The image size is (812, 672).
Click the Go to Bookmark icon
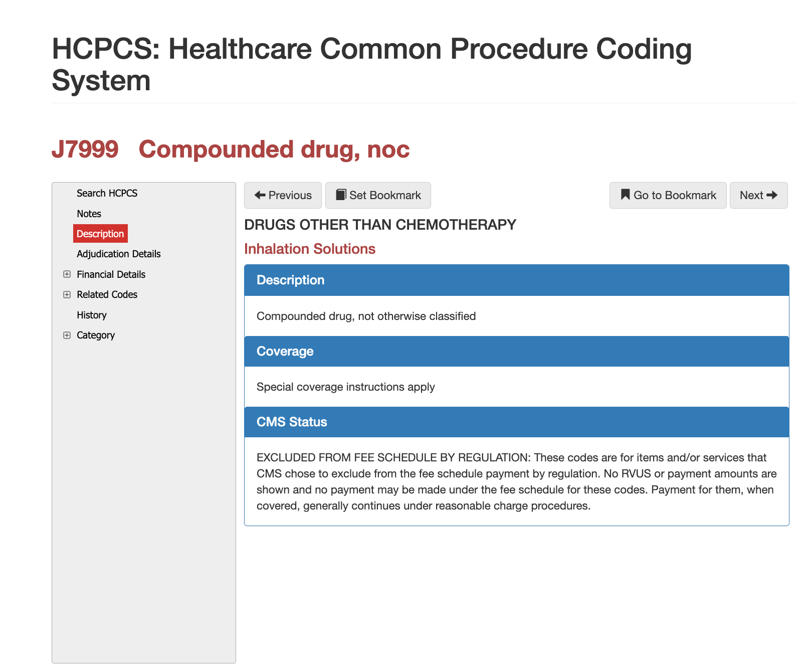[625, 195]
